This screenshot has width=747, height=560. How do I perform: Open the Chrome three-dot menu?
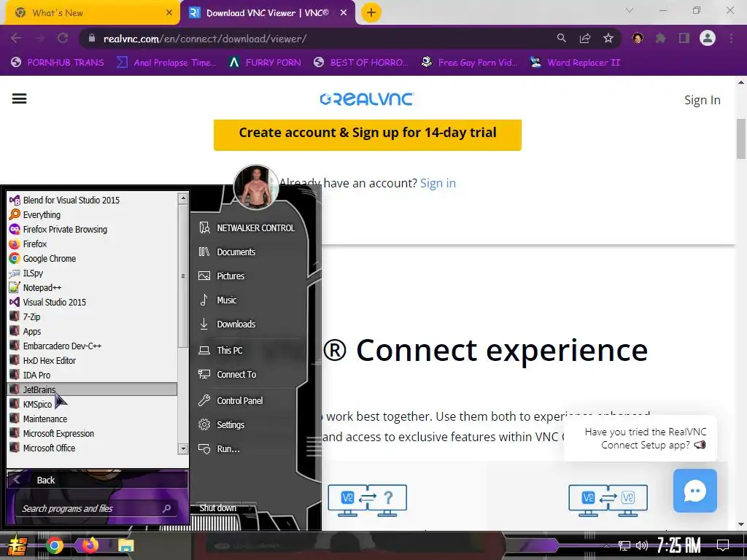click(x=731, y=39)
